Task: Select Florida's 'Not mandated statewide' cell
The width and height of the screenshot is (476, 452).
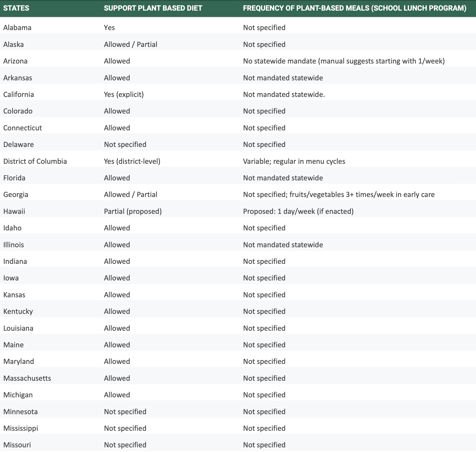Action: 283,178
